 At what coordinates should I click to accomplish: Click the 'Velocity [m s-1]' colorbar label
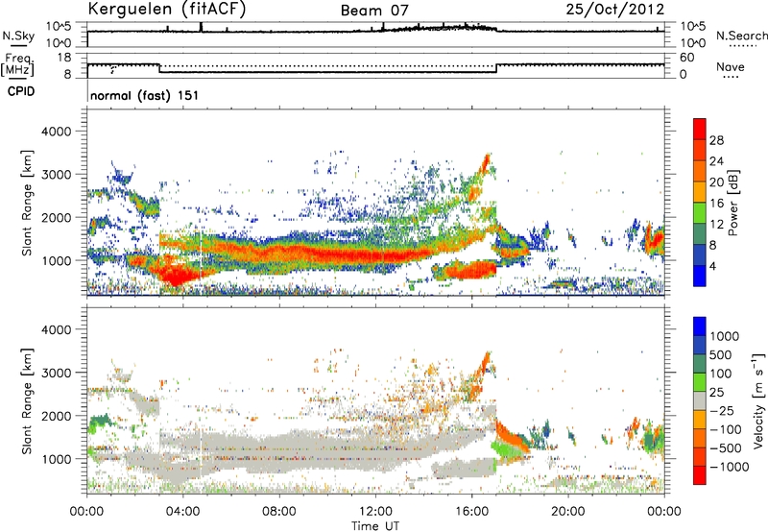point(758,400)
